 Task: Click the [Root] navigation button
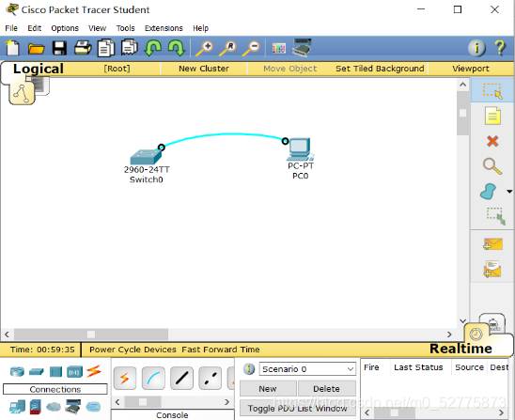pyautogui.click(x=117, y=69)
